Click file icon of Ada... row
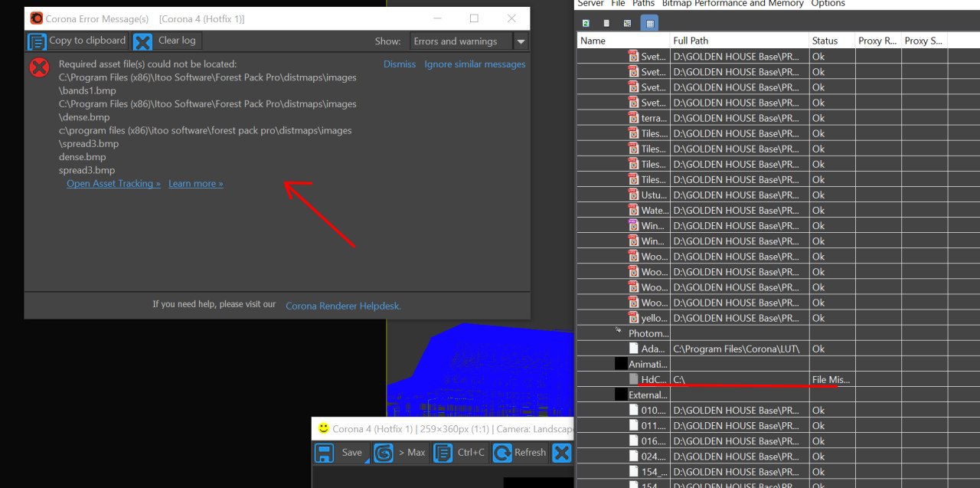 tap(633, 349)
